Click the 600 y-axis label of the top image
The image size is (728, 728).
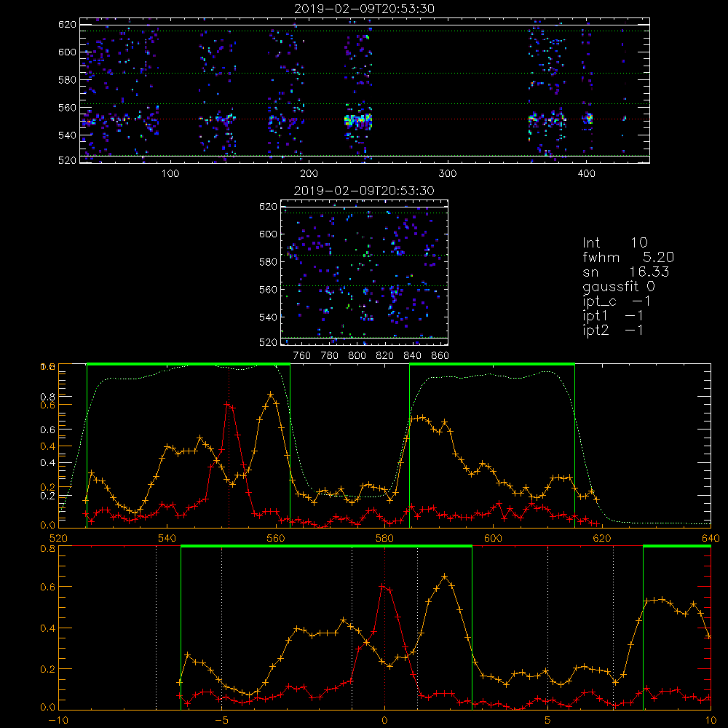click(67, 52)
